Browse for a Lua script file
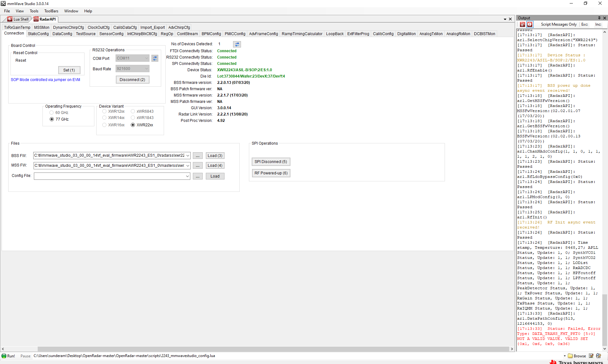The height and width of the screenshot is (364, 608). pyautogui.click(x=577, y=356)
